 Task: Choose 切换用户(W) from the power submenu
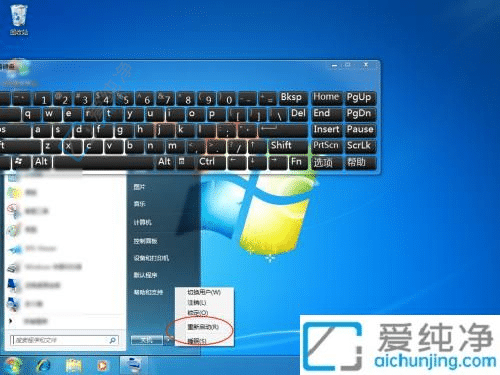coord(204,292)
